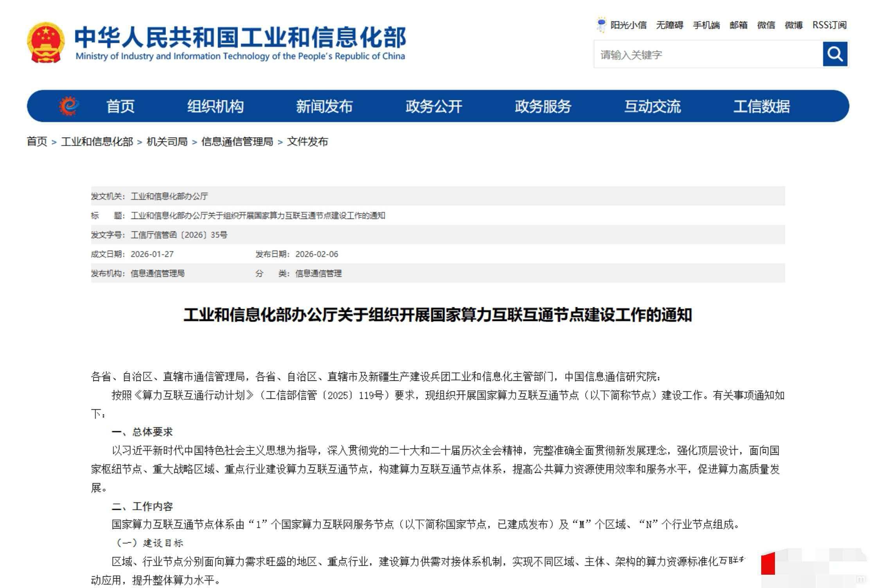The image size is (870, 588).
Task: Select the 新闻发布 menu item
Action: click(x=324, y=106)
